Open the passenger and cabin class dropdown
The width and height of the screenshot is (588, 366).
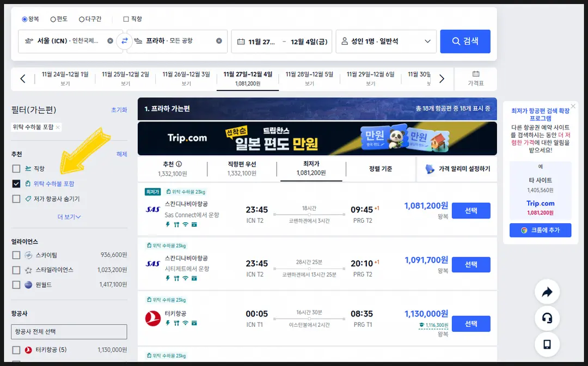[x=386, y=41]
